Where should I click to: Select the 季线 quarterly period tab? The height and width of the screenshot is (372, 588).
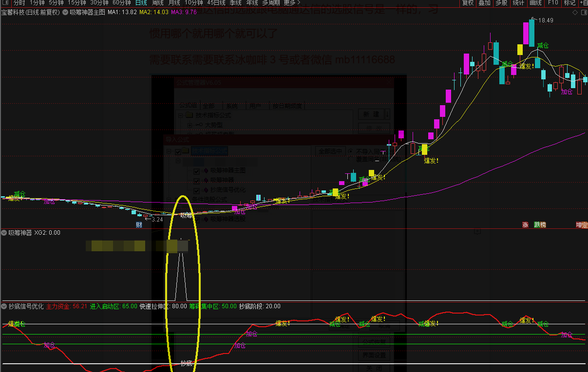pyautogui.click(x=236, y=3)
